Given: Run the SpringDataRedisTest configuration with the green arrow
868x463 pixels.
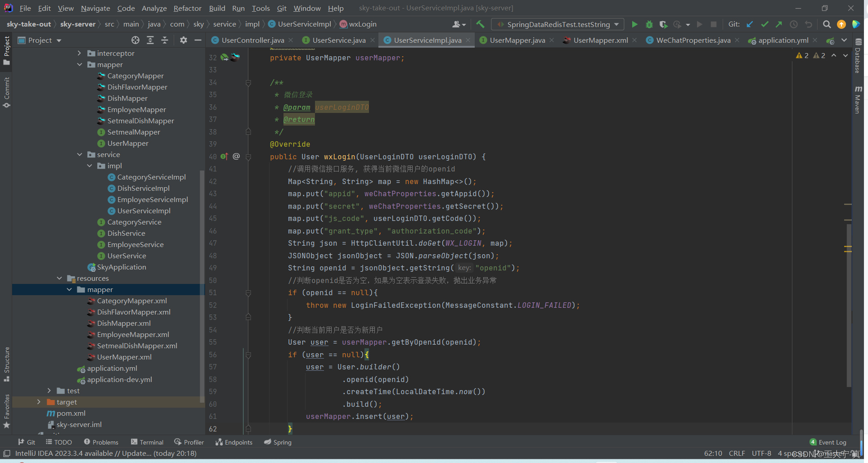Looking at the screenshot, I should coord(634,24).
